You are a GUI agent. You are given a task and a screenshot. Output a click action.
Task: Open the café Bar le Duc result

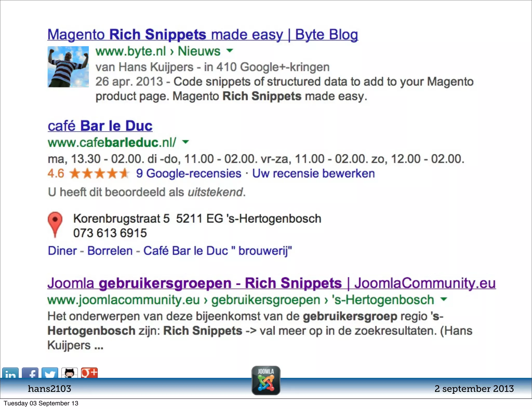[x=100, y=126]
